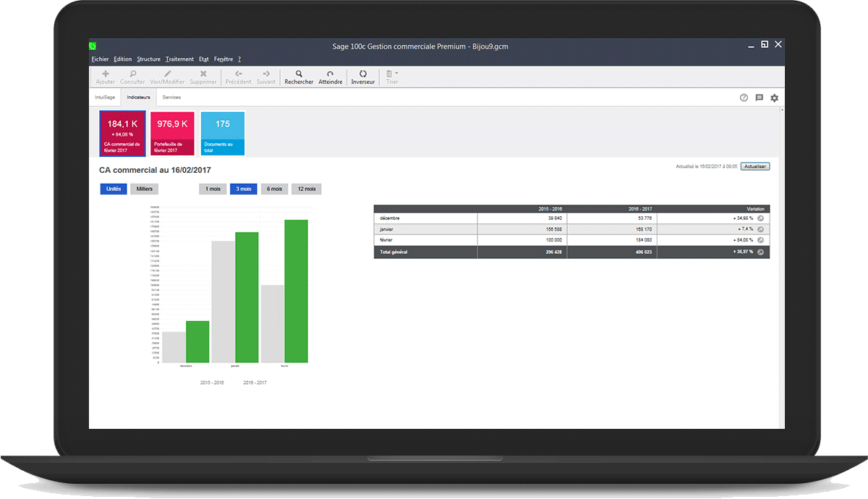Toggle display to Unités
This screenshot has height=499, width=868.
114,189
